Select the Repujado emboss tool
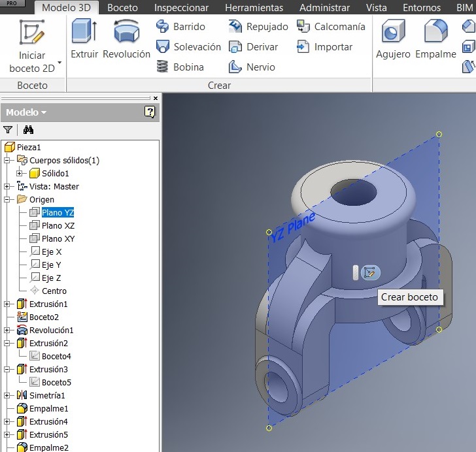 (258, 26)
